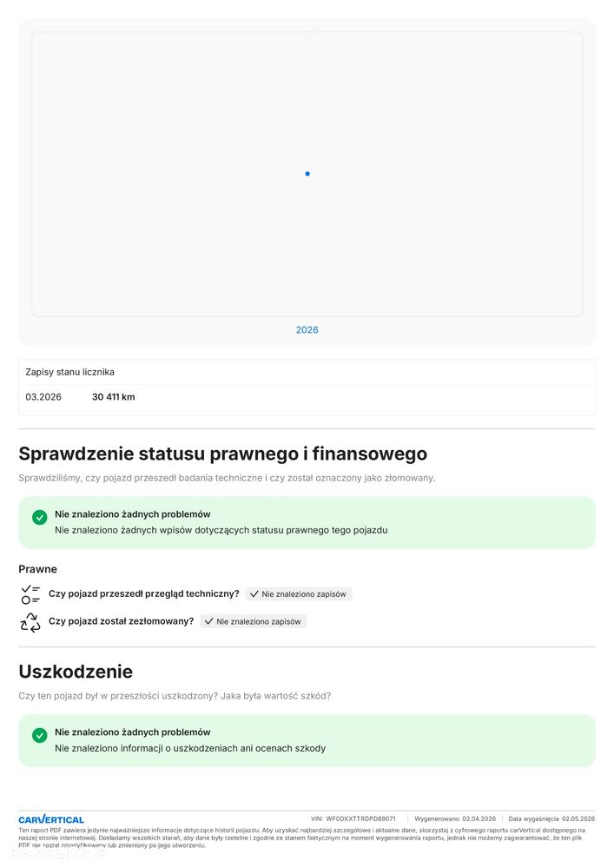This screenshot has width=614, height=868.
Task: Click the 'Sprawdzenie statusu prawnego i finansowego' heading
Action: point(222,454)
